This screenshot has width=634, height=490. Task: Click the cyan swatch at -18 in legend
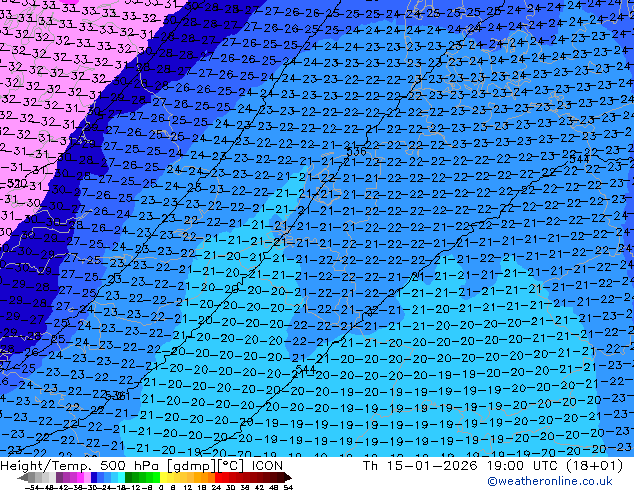tap(121, 477)
